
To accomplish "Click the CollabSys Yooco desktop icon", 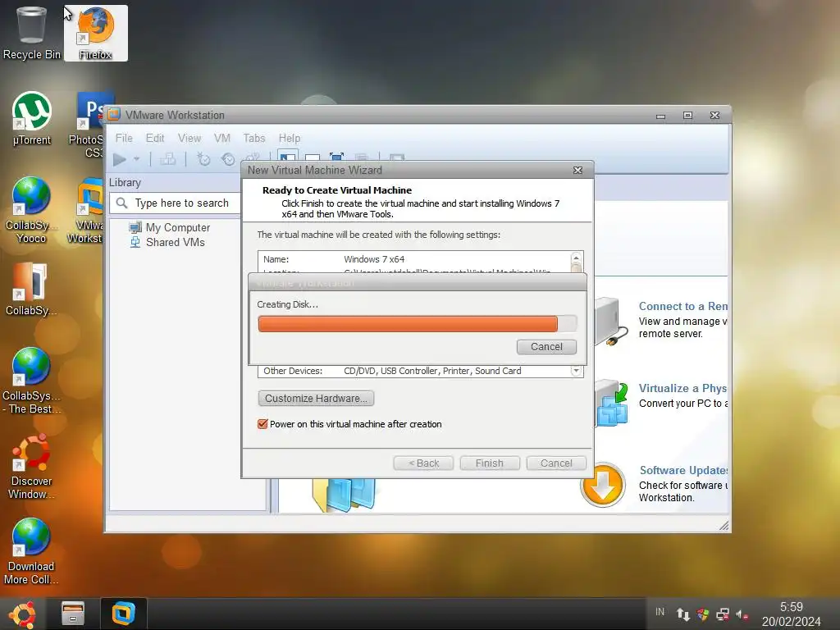I will pos(32,210).
